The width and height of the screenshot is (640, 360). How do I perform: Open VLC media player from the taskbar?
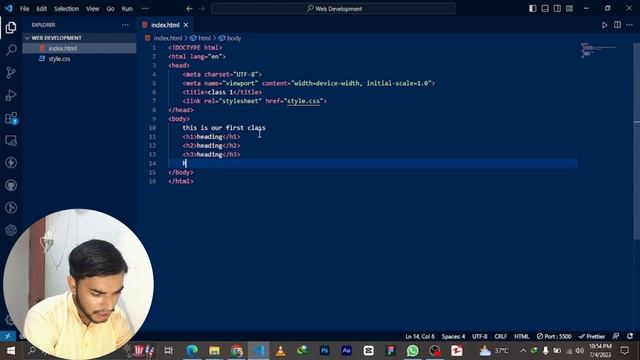[x=280, y=351]
